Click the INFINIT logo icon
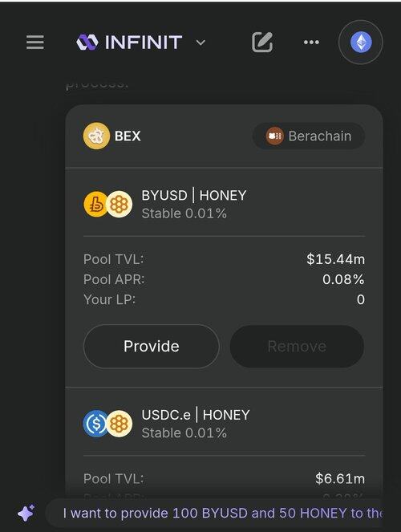Viewport: 401px width, 532px height. coord(87,43)
